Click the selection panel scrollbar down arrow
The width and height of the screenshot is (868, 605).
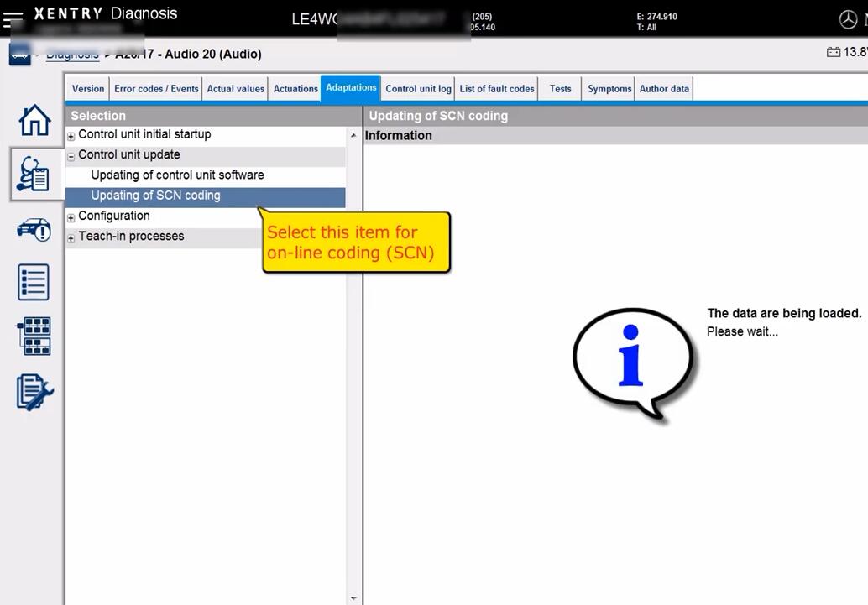click(353, 598)
